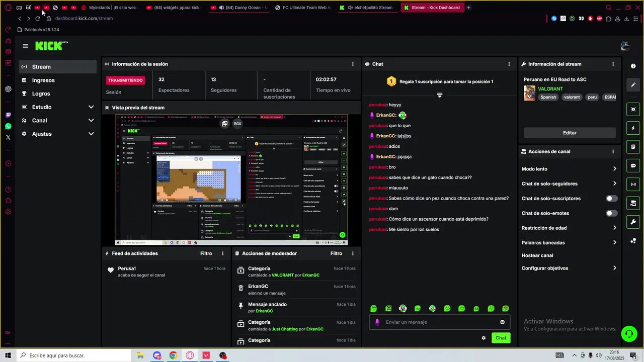Click the screen-capture icon in right sidebar
The width and height of the screenshot is (644, 362).
tap(633, 109)
